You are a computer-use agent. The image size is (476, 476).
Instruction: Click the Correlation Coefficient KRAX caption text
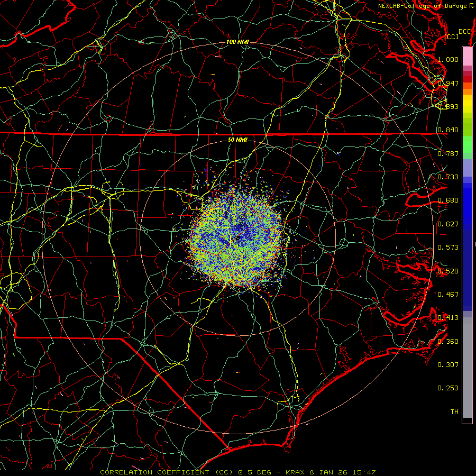238,472
